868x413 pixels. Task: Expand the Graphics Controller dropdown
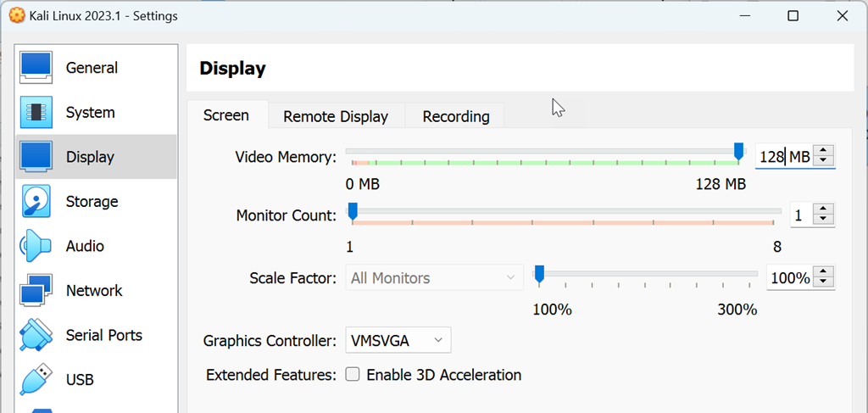pyautogui.click(x=398, y=341)
